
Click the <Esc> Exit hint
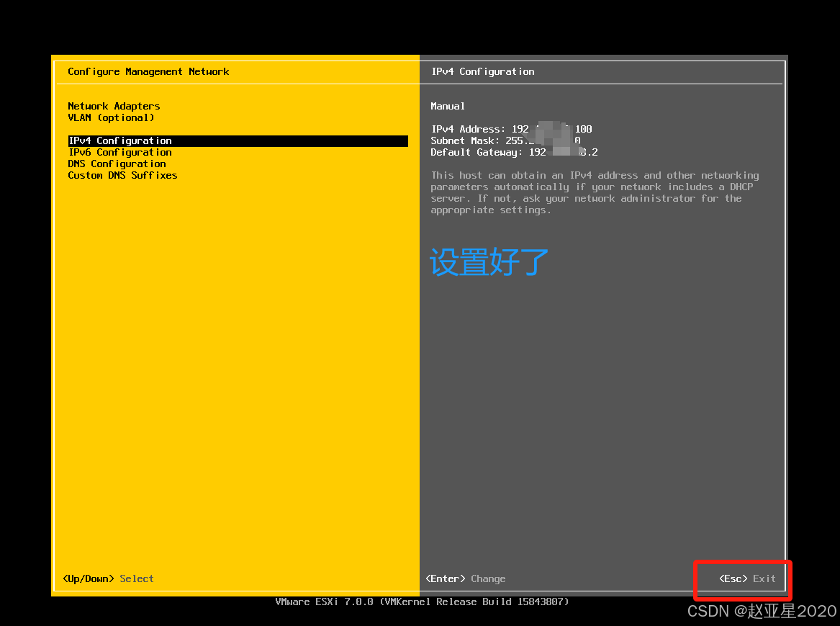[x=747, y=579]
